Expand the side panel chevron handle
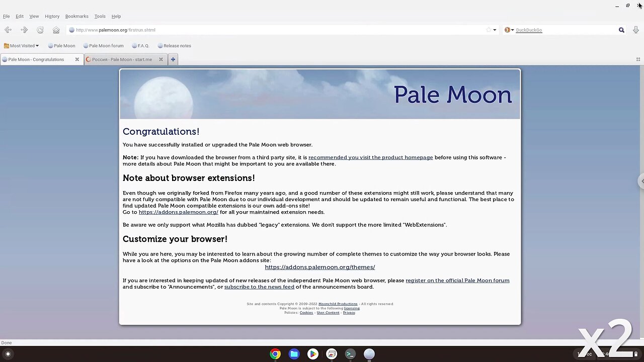This screenshot has height=362, width=644. coord(641,181)
